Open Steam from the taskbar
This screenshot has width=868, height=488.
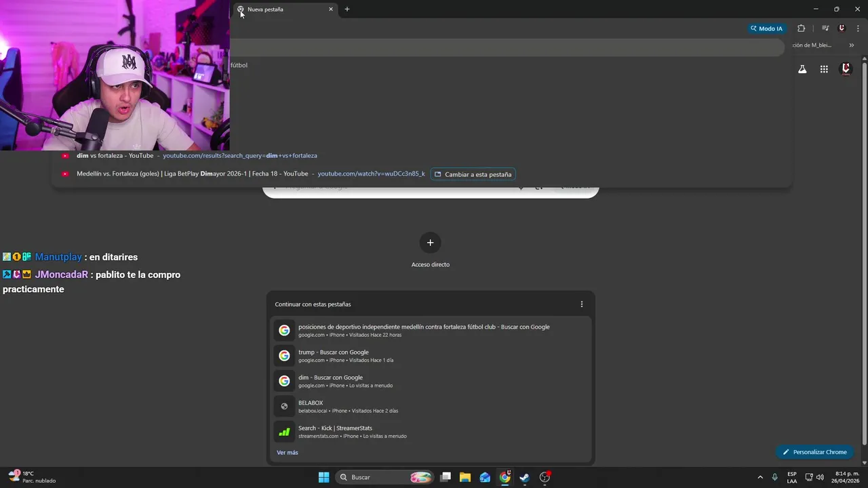tap(524, 477)
